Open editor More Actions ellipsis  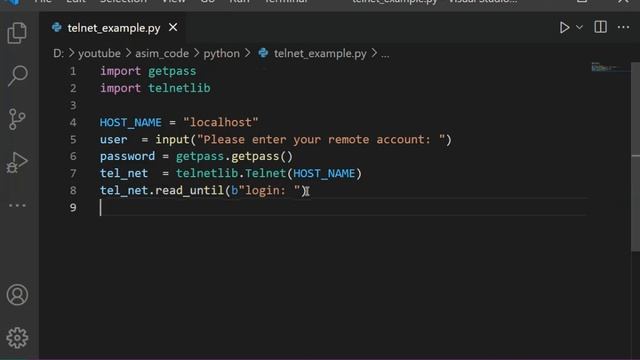point(623,27)
